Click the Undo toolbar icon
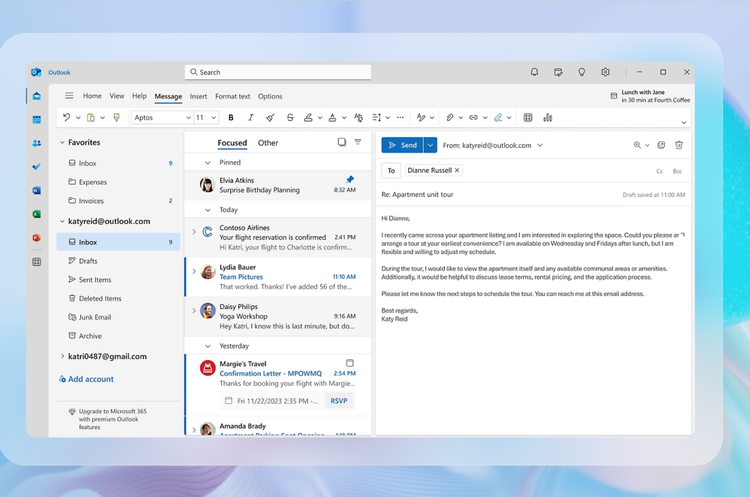This screenshot has height=497, width=750. (66, 117)
